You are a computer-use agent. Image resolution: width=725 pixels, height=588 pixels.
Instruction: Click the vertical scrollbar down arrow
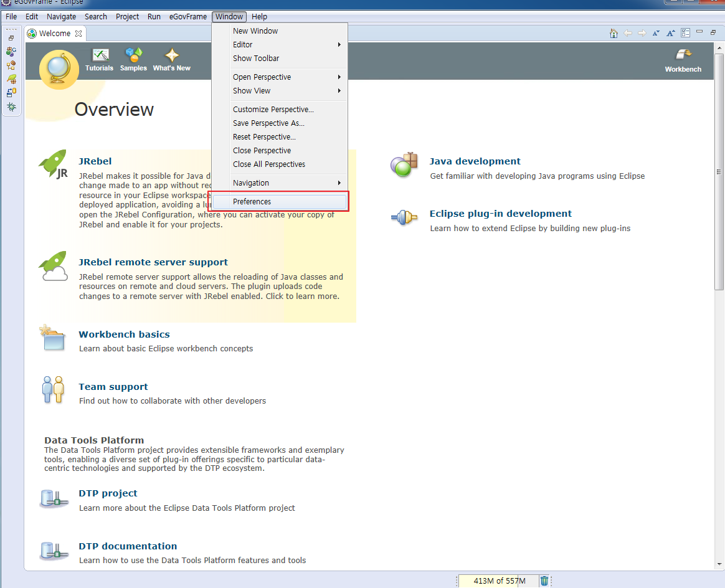click(x=719, y=564)
